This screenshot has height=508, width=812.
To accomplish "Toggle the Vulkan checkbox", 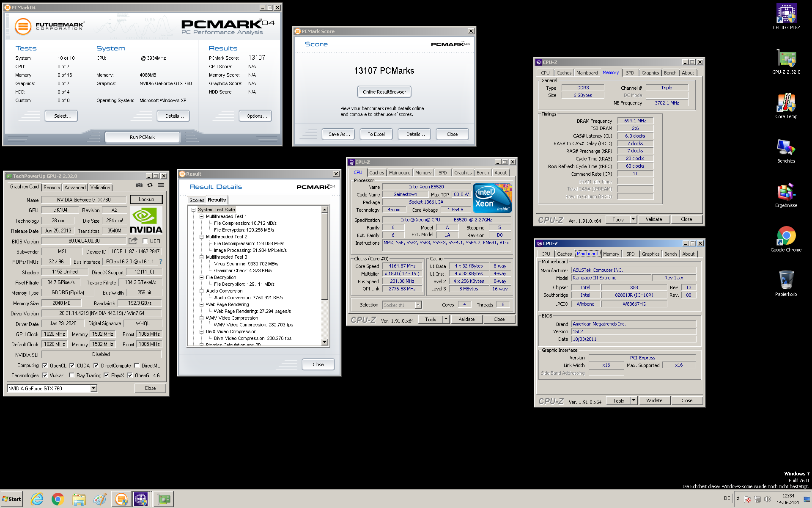I will pos(45,375).
